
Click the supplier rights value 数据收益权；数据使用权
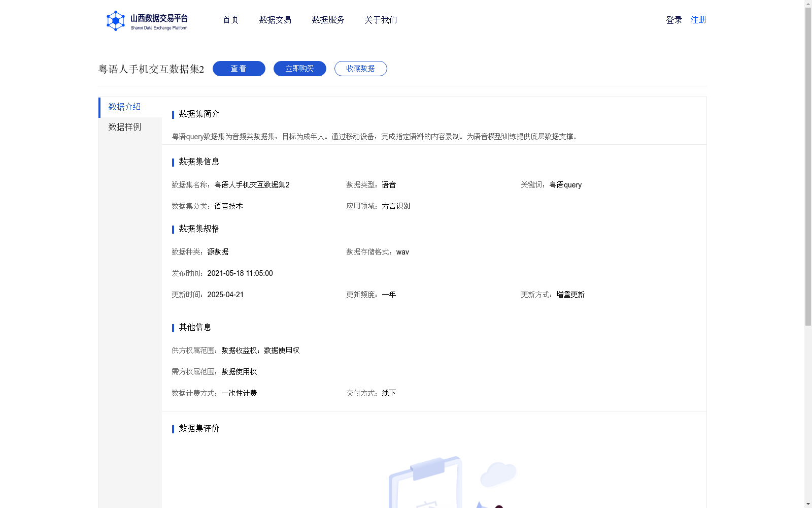tap(260, 351)
